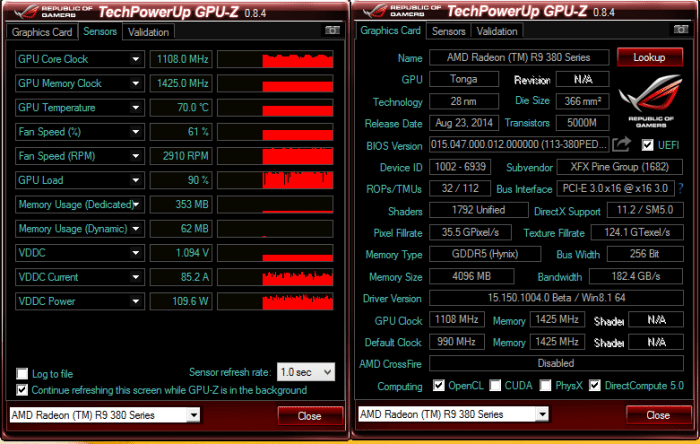The height and width of the screenshot is (444, 700).
Task: Open the Memory Usage (Dedicated) dropdown
Action: click(136, 204)
